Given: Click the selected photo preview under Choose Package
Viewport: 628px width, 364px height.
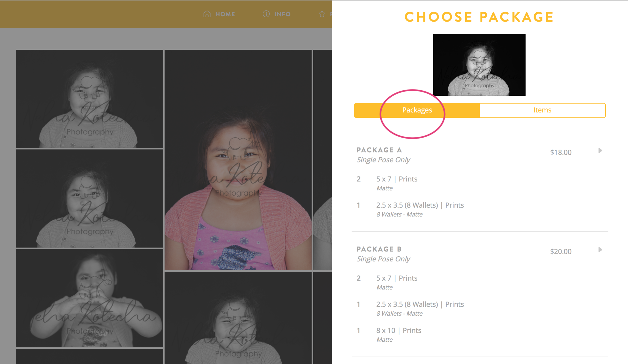Looking at the screenshot, I should point(479,65).
